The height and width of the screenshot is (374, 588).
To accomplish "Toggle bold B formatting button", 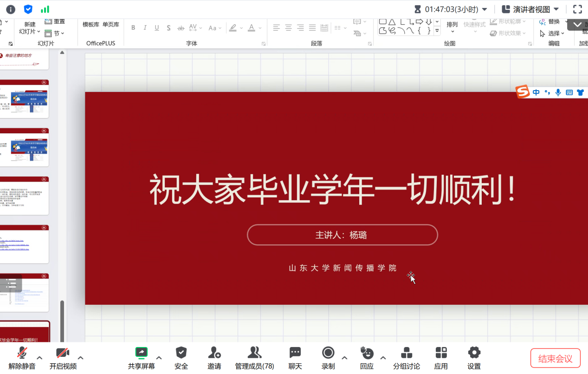I will [x=133, y=28].
